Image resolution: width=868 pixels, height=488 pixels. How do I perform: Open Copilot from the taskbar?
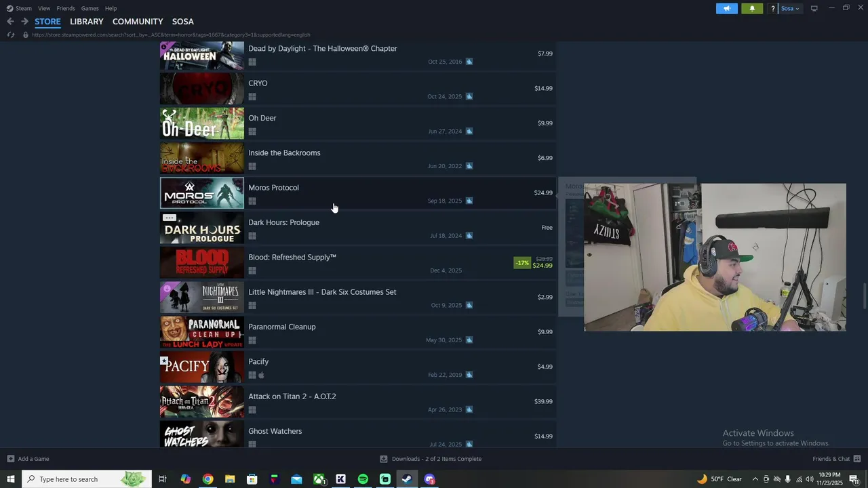tap(185, 479)
